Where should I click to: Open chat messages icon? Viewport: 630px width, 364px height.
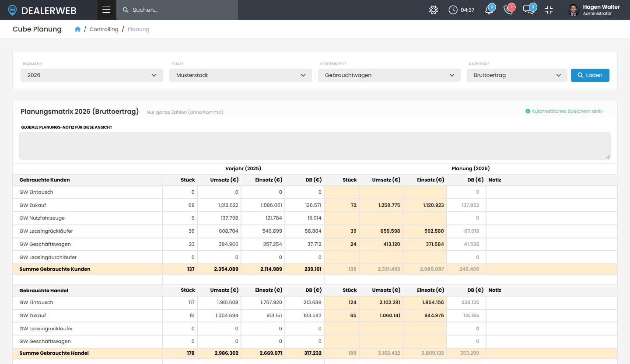(529, 10)
